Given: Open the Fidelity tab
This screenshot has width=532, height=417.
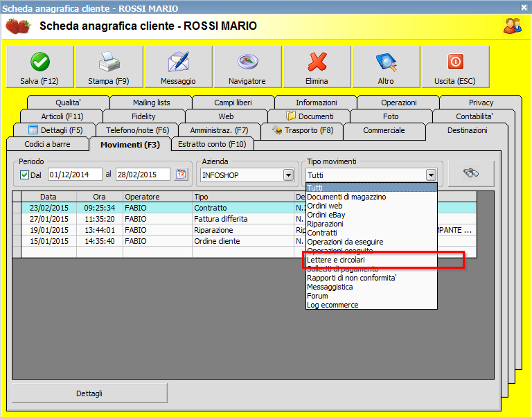Looking at the screenshot, I should pyautogui.click(x=143, y=116).
